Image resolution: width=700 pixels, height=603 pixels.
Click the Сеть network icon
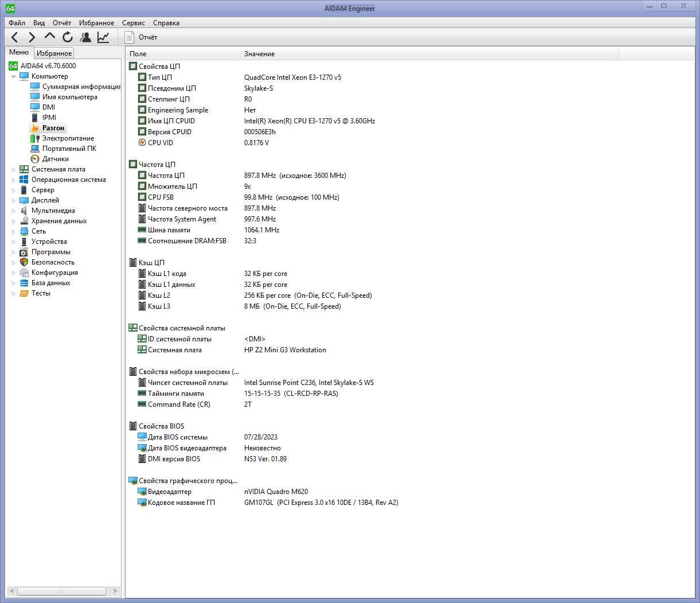coord(24,231)
